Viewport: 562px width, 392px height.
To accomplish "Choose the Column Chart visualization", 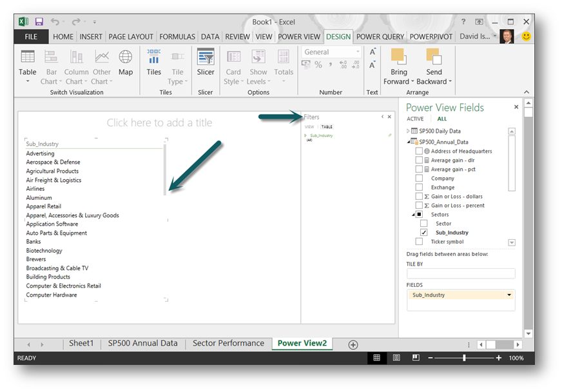I will (76, 66).
